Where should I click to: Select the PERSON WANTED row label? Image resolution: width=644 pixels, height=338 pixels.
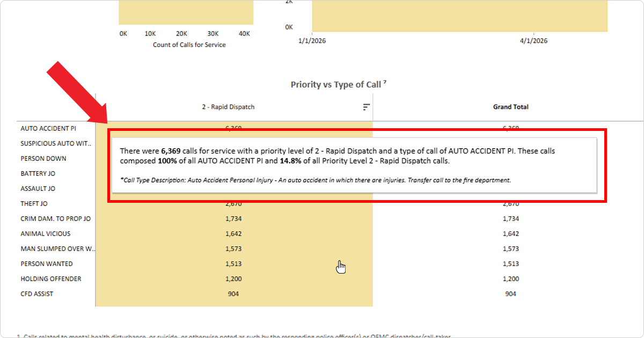click(47, 264)
